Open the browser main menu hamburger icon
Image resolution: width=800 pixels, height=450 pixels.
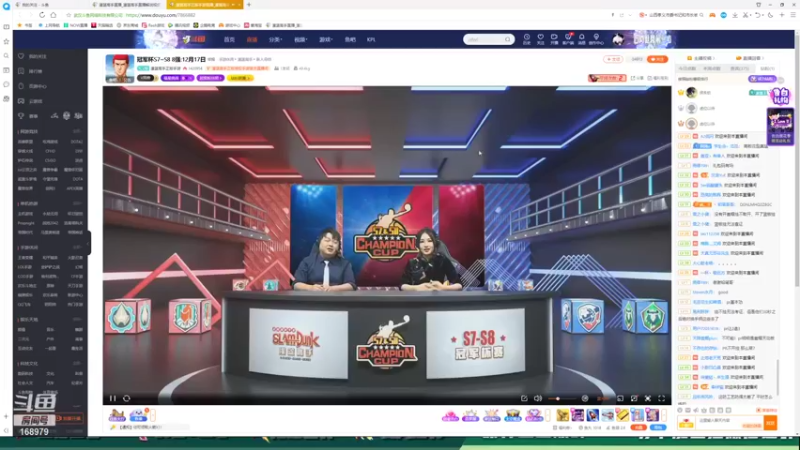point(793,15)
